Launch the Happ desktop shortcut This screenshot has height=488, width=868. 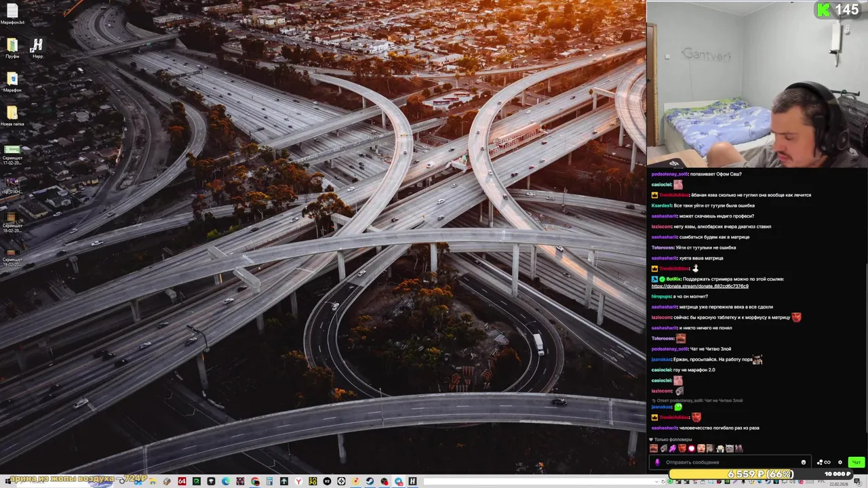click(37, 48)
